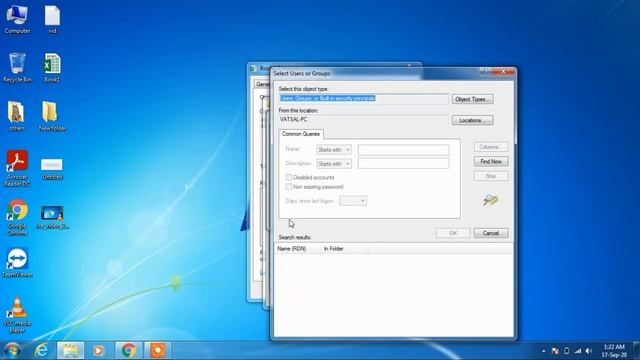Launch TeamViewer desktop shortcut
This screenshot has height=360, width=640.
17,263
